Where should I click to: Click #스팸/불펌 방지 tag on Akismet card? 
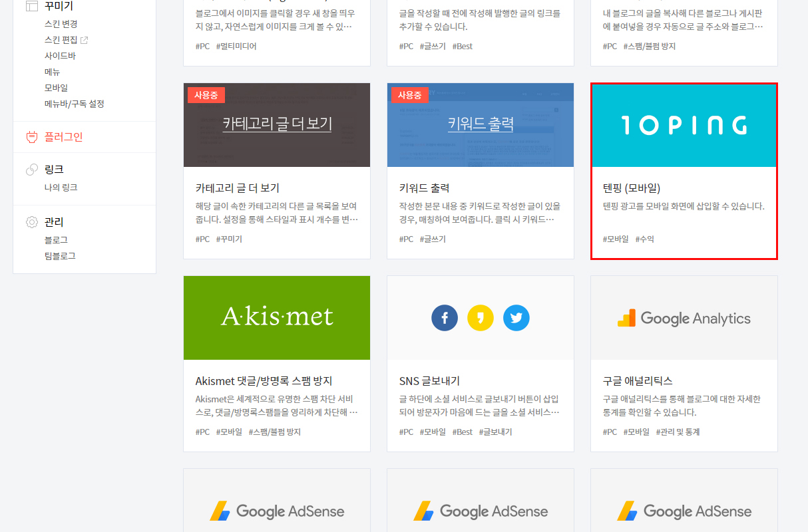coord(275,432)
